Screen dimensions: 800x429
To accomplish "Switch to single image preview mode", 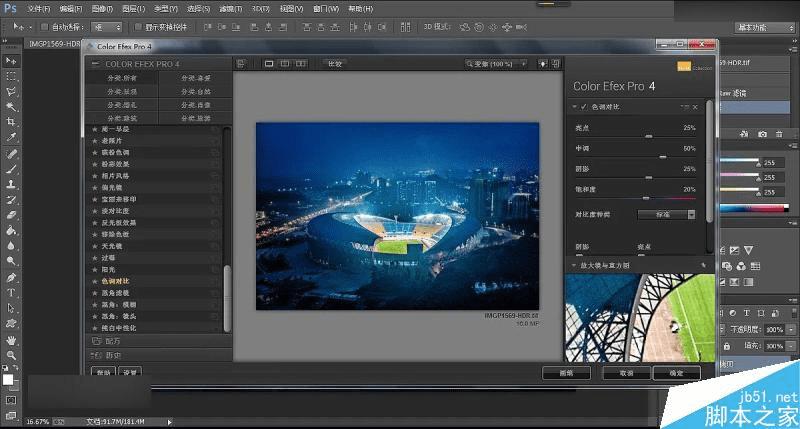I will (269, 64).
